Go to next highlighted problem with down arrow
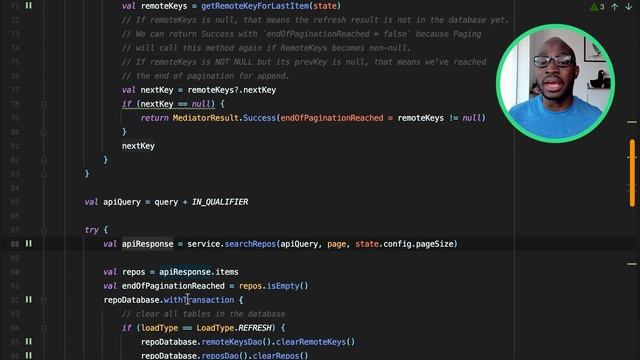The height and width of the screenshot is (360, 640). coord(629,7)
